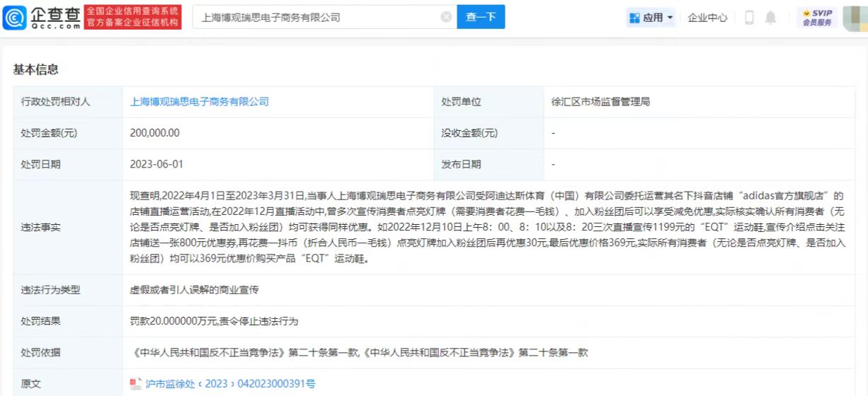Expand the 应用 dropdown arrow
The height and width of the screenshot is (396, 868).
[x=670, y=18]
